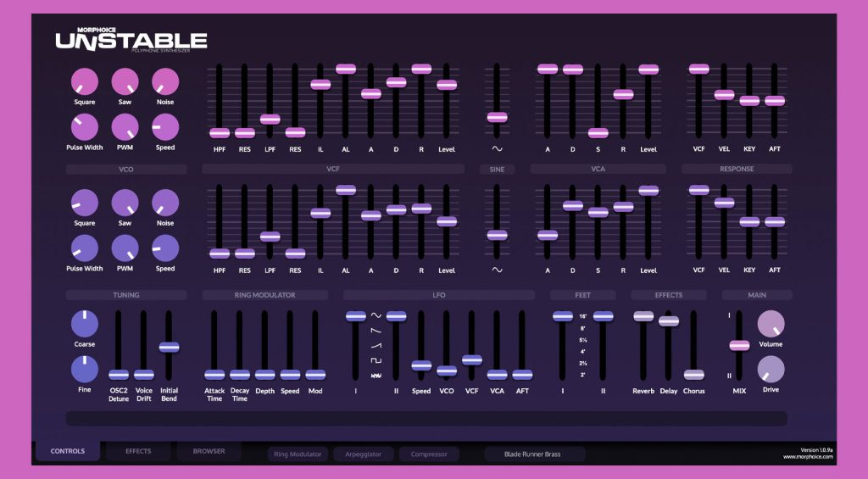Switch to the Effects tab
Viewport: 868px width, 479px height.
pos(138,451)
